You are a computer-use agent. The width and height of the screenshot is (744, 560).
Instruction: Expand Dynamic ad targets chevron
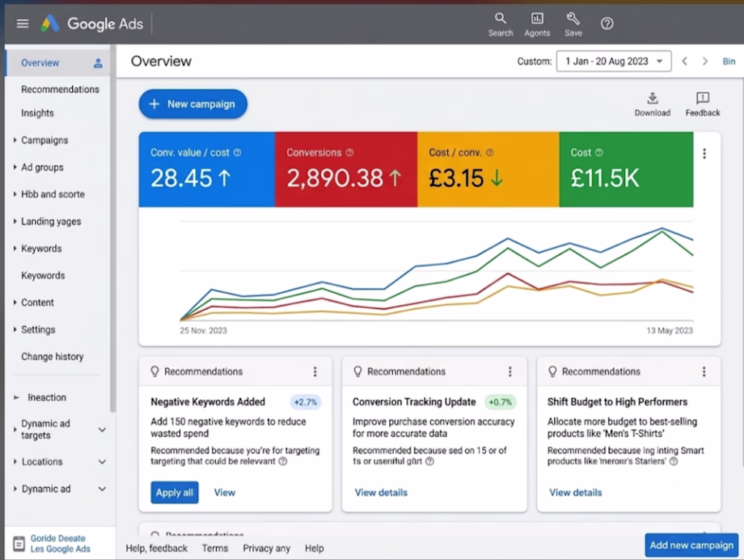(x=102, y=430)
